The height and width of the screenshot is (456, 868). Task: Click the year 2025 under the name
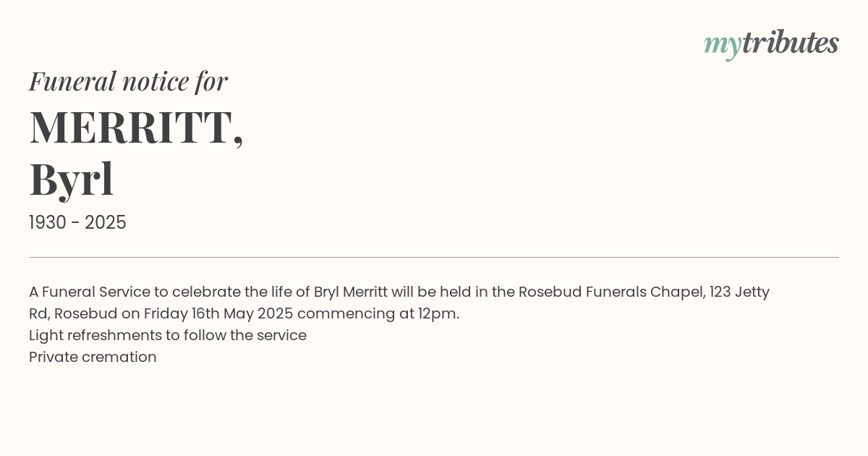click(x=106, y=223)
